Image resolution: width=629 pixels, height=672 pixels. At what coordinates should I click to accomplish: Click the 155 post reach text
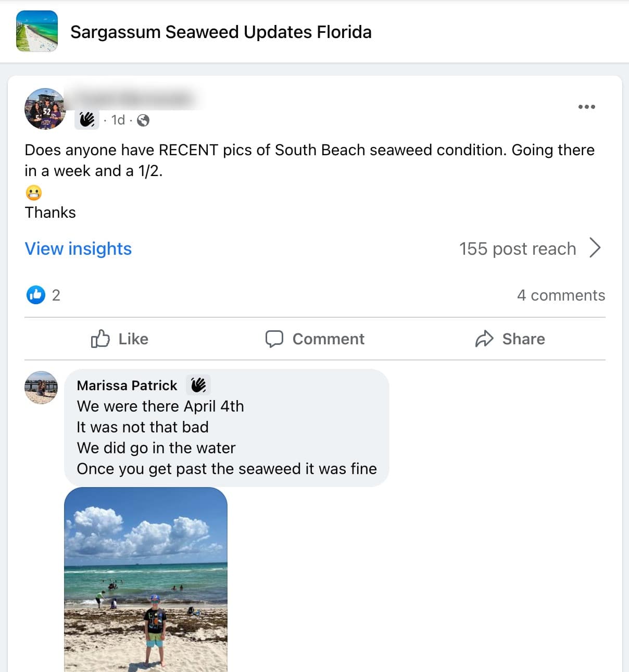click(x=517, y=249)
